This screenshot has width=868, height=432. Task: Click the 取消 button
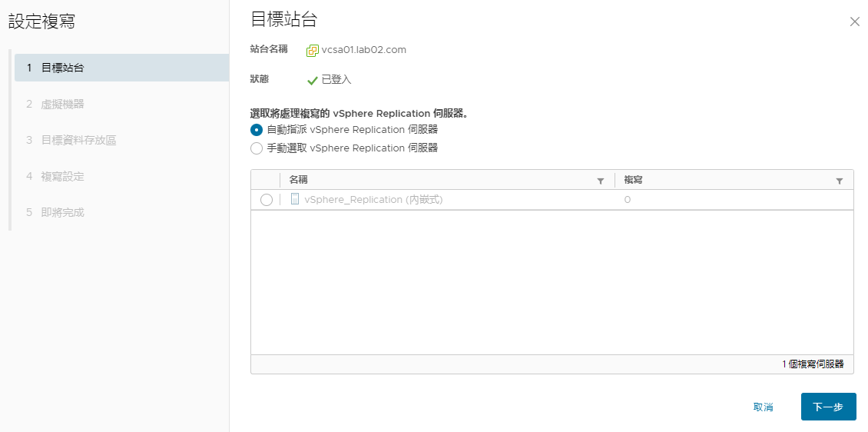coord(764,407)
